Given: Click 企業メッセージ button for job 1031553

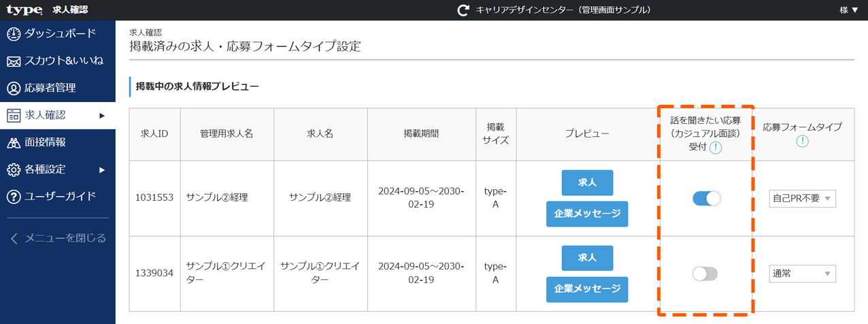Looking at the screenshot, I should (x=587, y=214).
